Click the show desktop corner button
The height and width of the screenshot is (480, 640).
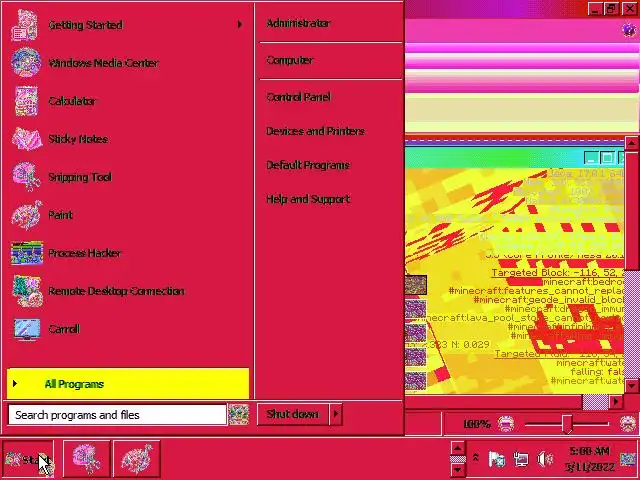click(629, 459)
